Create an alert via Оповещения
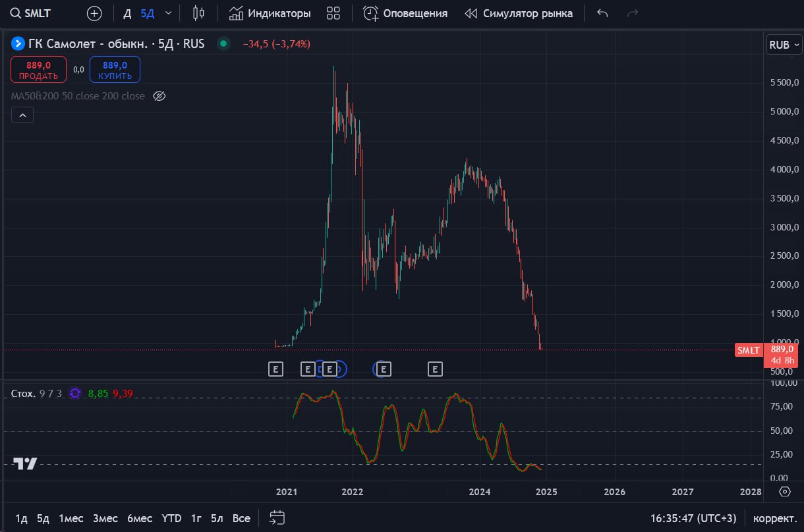This screenshot has width=804, height=532. (x=405, y=13)
